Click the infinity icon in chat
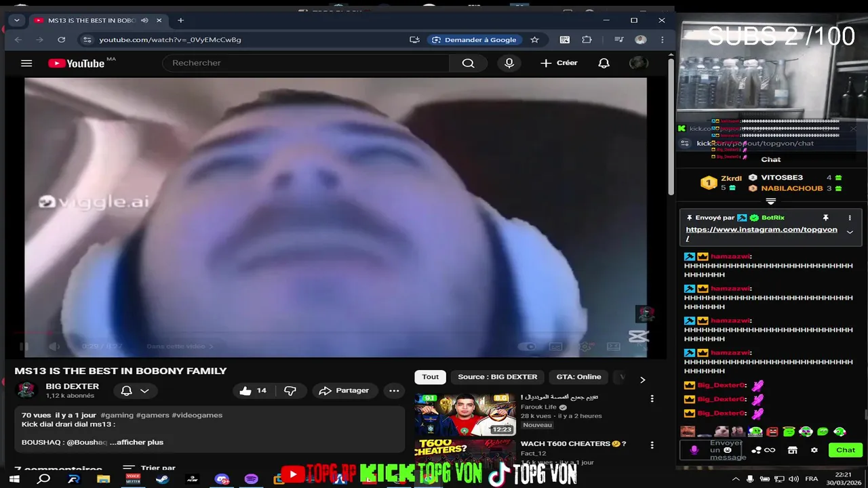The image size is (868, 488). [770, 450]
